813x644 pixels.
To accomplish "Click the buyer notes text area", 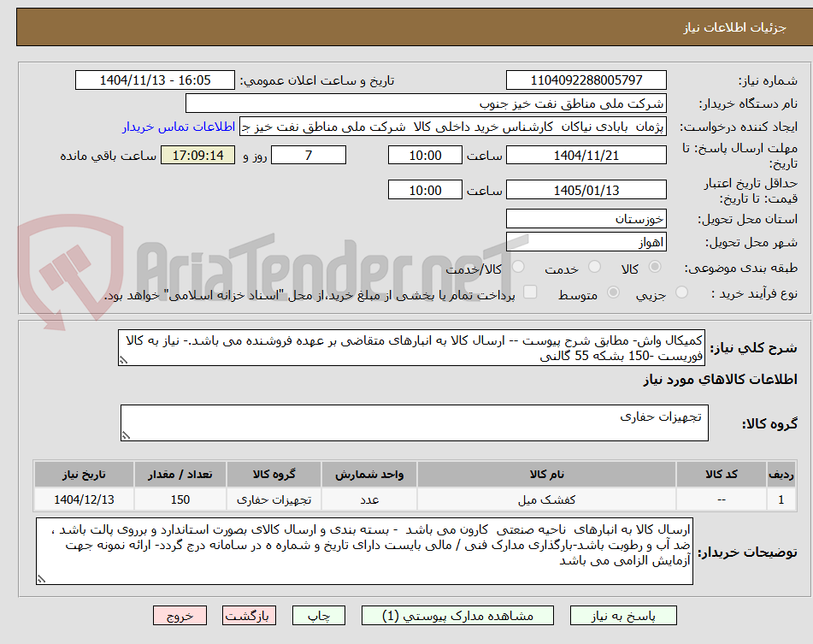I will [x=364, y=551].
